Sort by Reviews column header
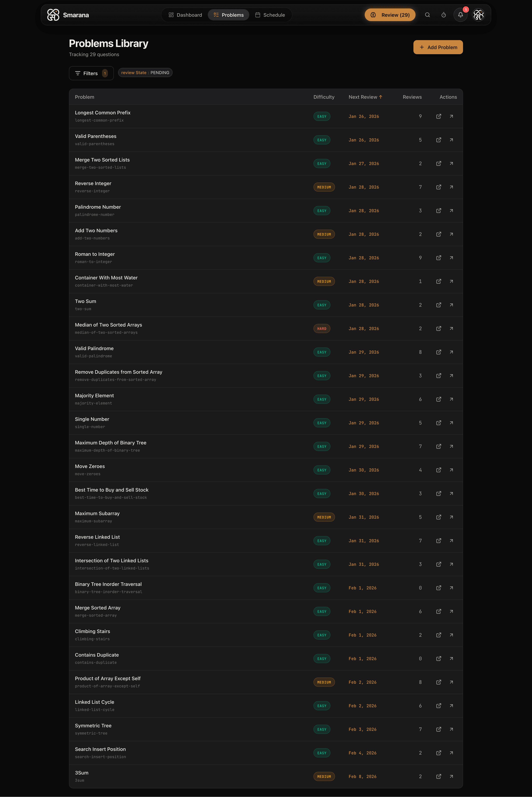The image size is (532, 797). click(x=412, y=97)
